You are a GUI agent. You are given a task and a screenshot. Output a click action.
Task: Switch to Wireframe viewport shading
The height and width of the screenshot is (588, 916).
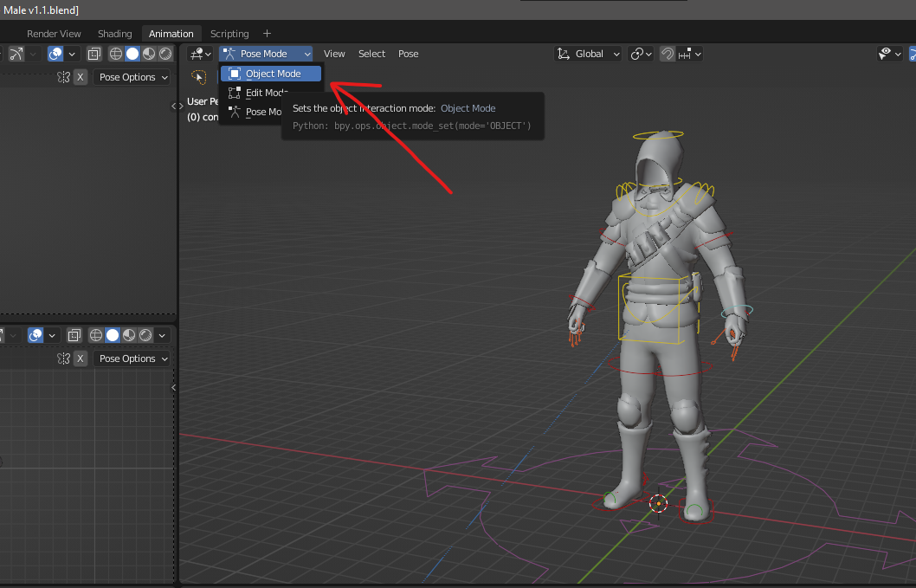click(x=115, y=53)
